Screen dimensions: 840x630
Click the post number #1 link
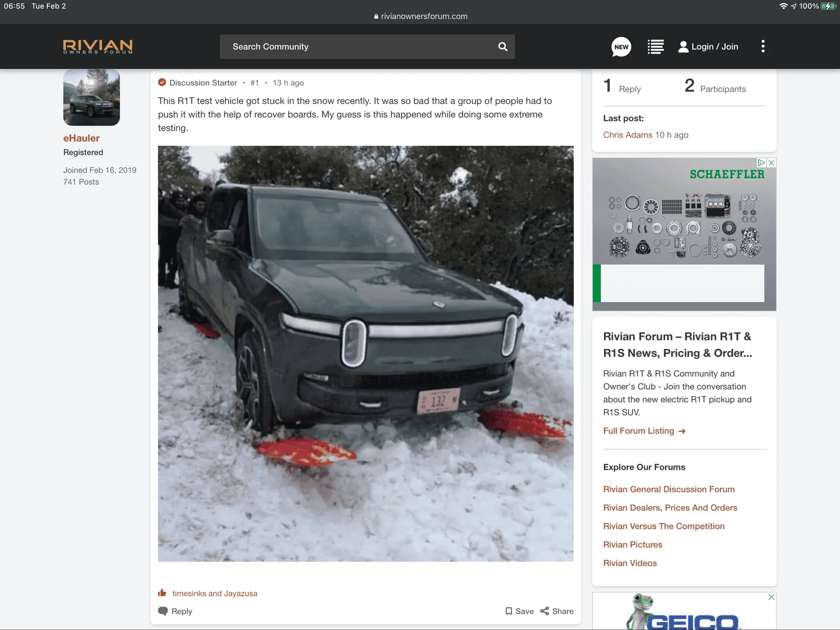(x=255, y=83)
